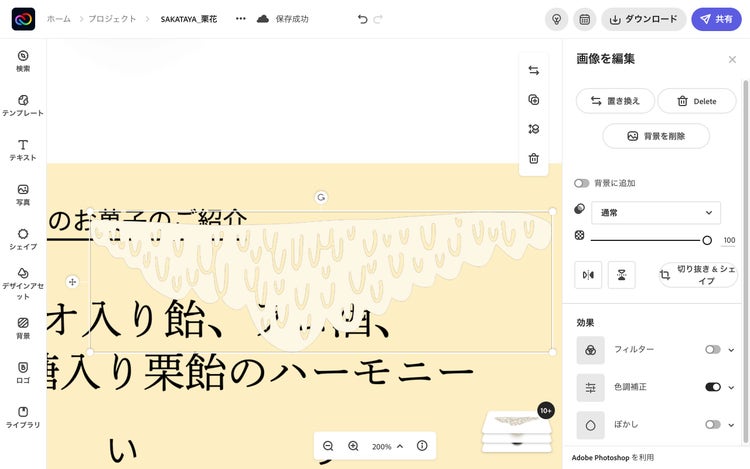Disable the 色調補正 toggle
Screen dimensions: 750x469
point(713,387)
